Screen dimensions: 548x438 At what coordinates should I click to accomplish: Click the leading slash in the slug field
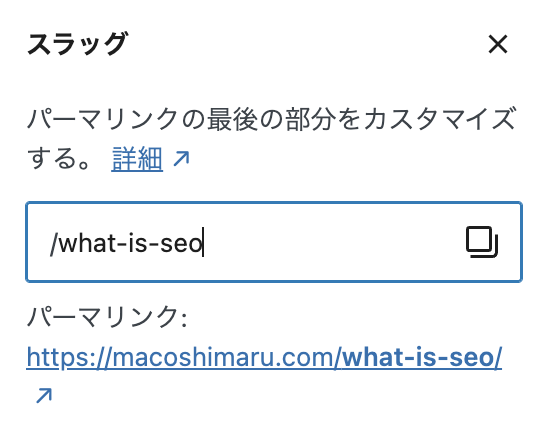click(54, 243)
